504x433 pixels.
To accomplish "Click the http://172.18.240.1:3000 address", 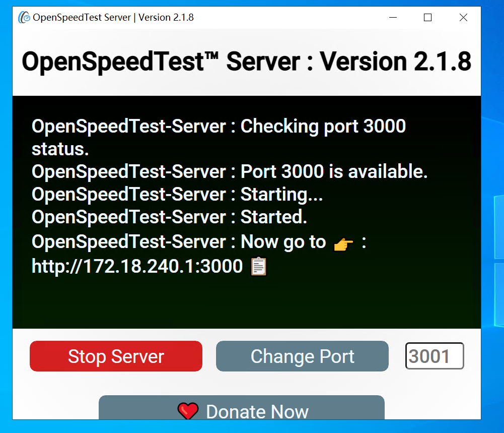I will tap(137, 266).
